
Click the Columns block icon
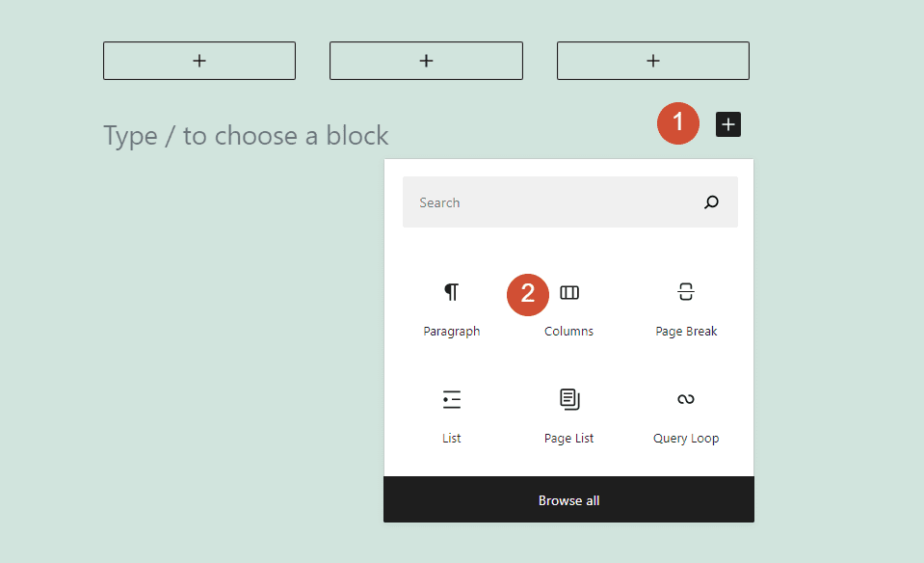[x=568, y=292]
